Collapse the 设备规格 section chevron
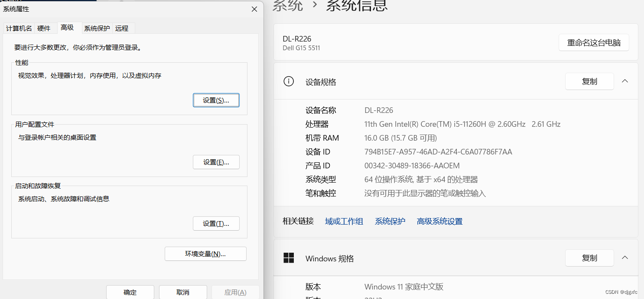 tap(625, 81)
